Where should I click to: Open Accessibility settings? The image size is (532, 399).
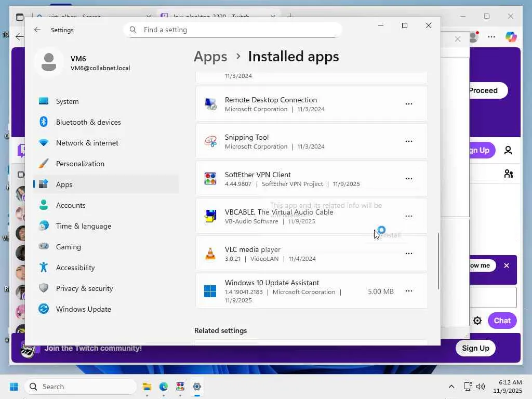coord(106,268)
